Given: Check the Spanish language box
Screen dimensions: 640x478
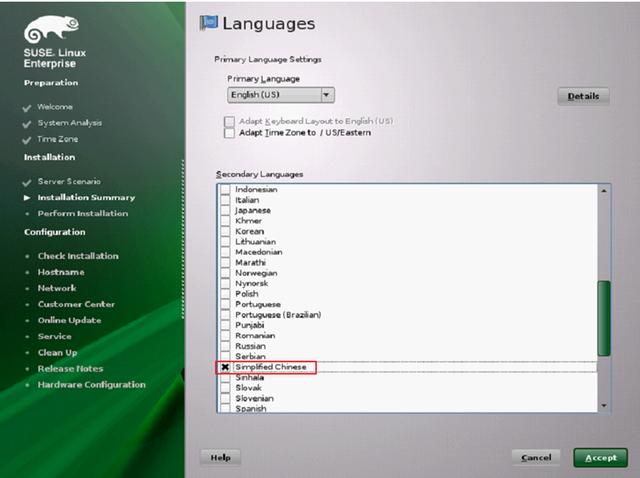Looking at the screenshot, I should [225, 408].
